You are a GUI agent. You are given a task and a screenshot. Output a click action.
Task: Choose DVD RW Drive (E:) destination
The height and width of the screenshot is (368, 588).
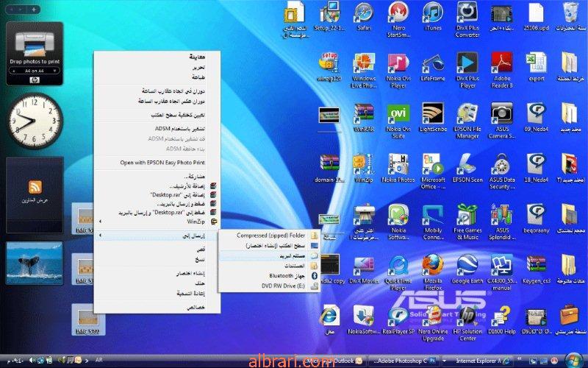click(269, 286)
